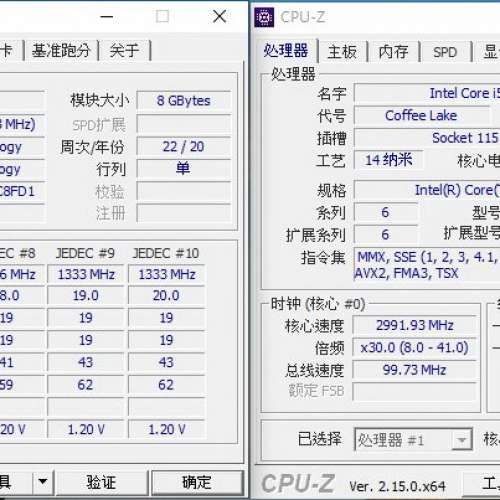Click the empty 注册 field
Image resolution: width=500 pixels, height=500 pixels.
coord(184,213)
